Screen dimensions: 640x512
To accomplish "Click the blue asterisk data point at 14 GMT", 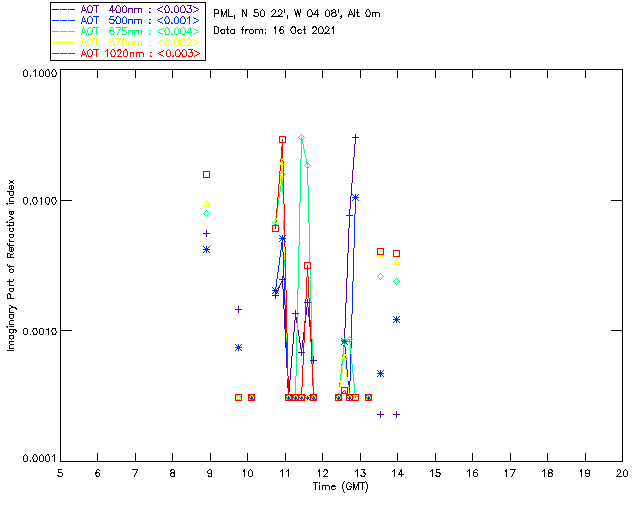I will 396,320.
